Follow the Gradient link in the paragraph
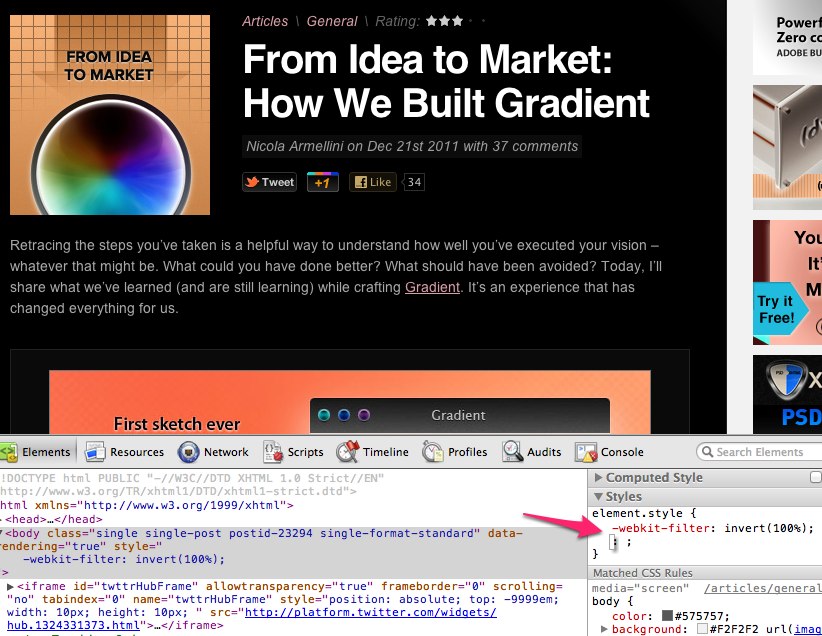The height and width of the screenshot is (636, 822). [432, 287]
